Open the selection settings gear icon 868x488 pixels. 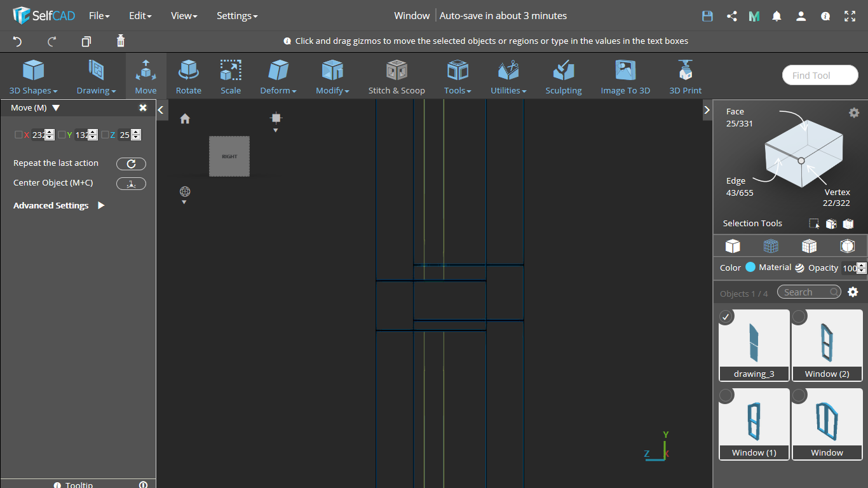(854, 112)
